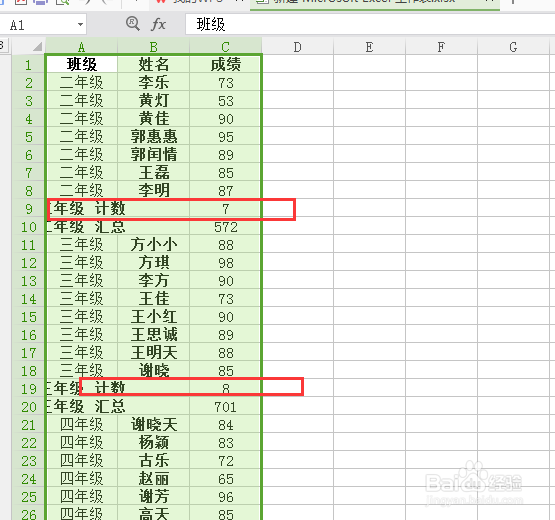Click the score 95 cell
This screenshot has width=555, height=520.
pyautogui.click(x=225, y=137)
